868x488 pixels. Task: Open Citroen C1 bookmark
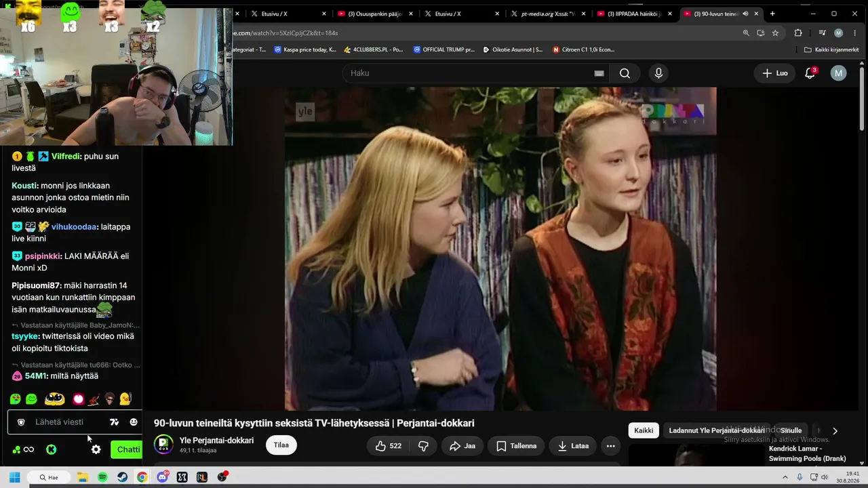coord(583,49)
